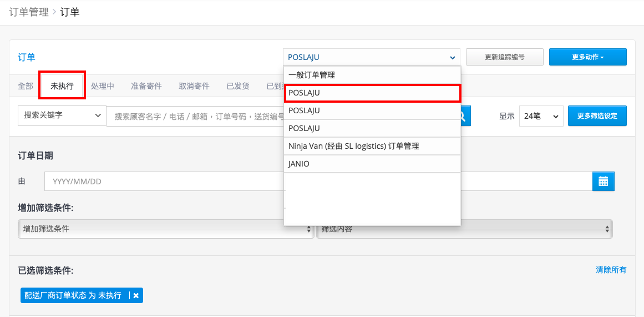Open the 搜索关键字 dropdown
Screen dimensions: 644x317
(62, 115)
